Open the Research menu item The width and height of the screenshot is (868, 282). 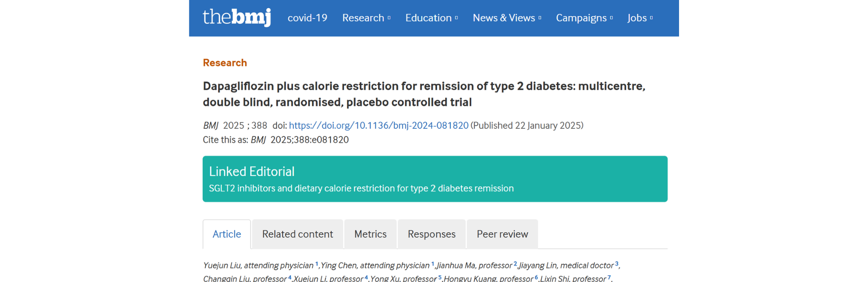click(x=363, y=18)
